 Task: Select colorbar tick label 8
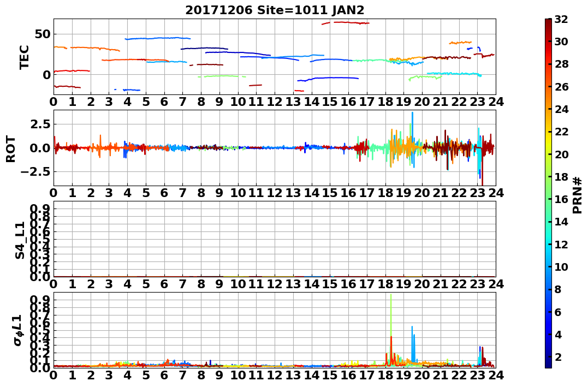pos(558,289)
